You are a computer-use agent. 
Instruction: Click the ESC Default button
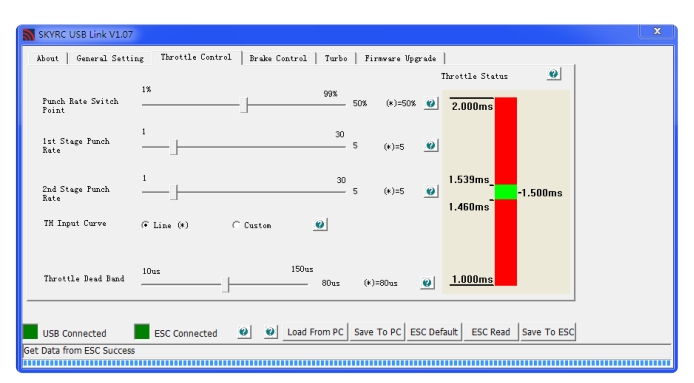(x=434, y=332)
